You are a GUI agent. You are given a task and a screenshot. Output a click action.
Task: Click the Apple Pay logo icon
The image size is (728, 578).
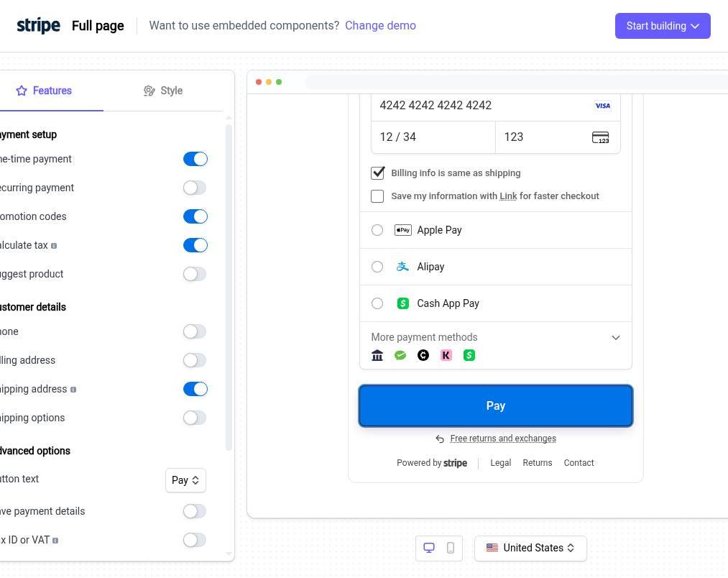(x=402, y=230)
